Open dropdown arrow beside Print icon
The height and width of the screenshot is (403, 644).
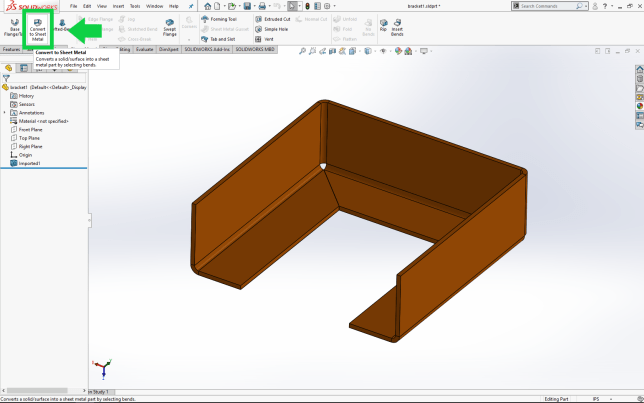269,6
